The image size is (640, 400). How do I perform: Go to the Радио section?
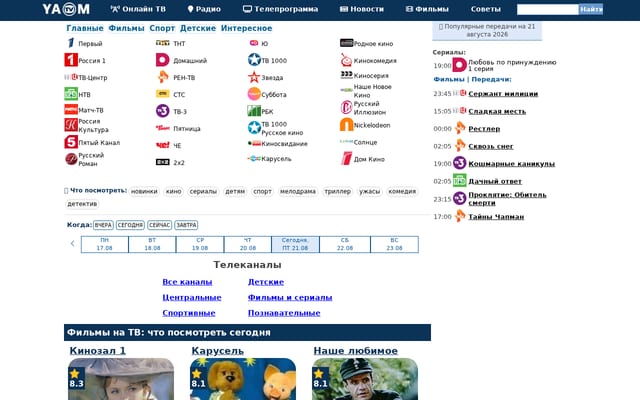204,9
